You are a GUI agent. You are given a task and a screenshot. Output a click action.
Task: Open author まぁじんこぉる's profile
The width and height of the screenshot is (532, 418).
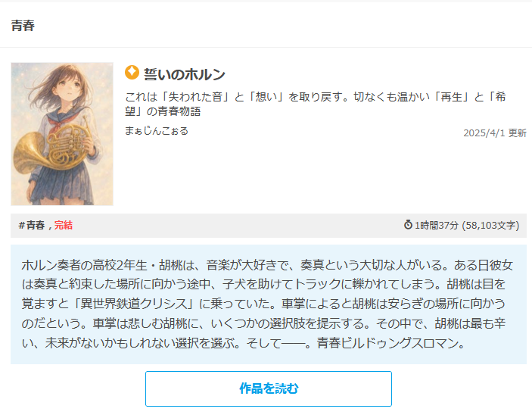tap(157, 131)
